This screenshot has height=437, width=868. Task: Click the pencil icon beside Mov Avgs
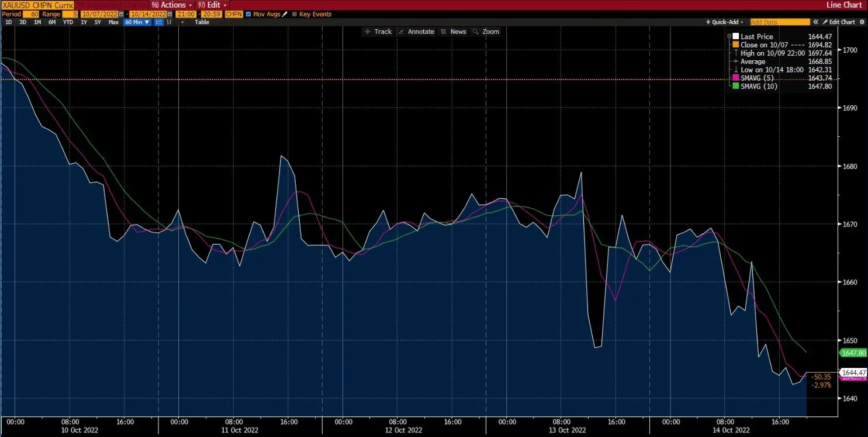coord(285,14)
